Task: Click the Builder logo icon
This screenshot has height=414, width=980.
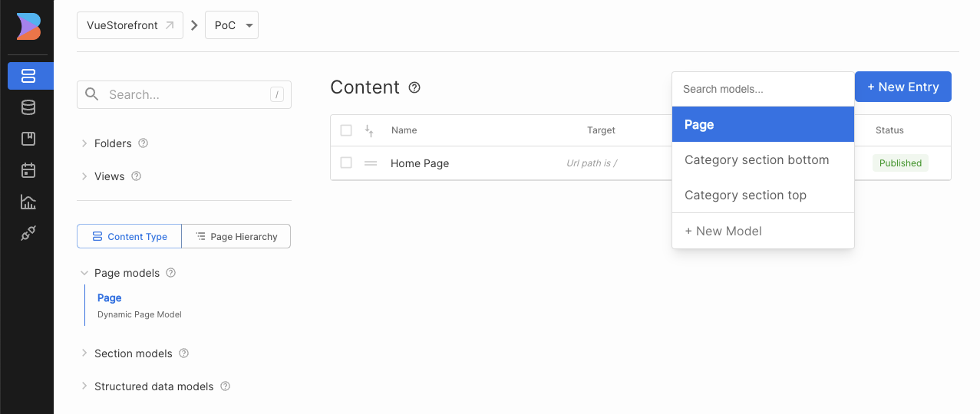Action: [28, 27]
